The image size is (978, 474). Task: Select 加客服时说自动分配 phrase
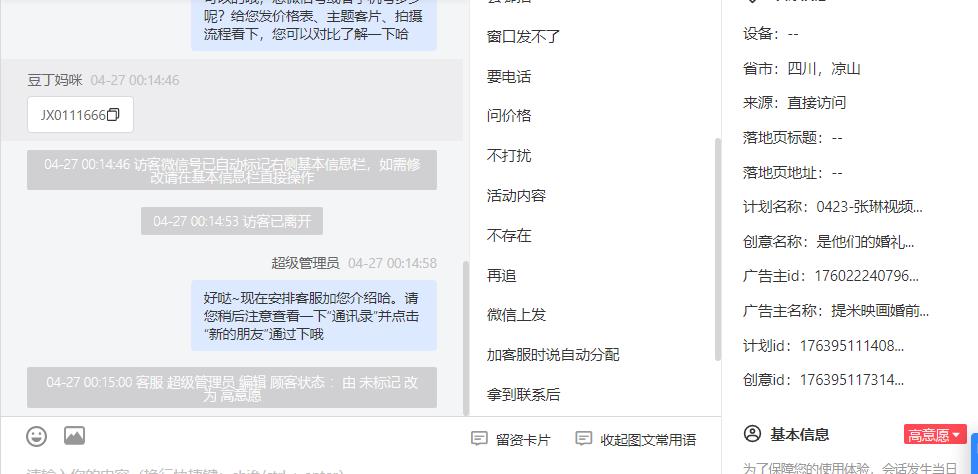(553, 355)
